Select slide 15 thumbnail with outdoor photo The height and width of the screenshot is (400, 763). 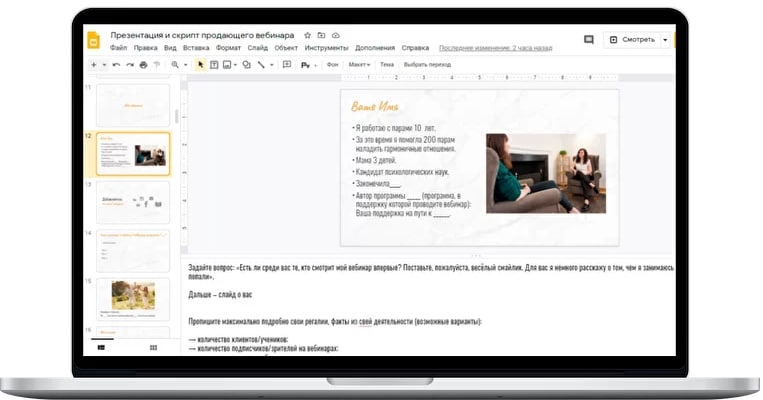coord(133,299)
